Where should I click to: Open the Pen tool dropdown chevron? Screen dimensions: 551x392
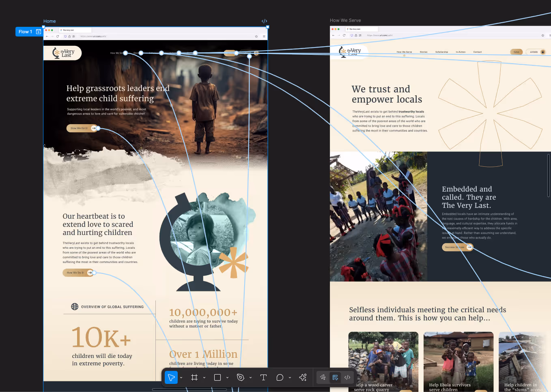coord(250,377)
